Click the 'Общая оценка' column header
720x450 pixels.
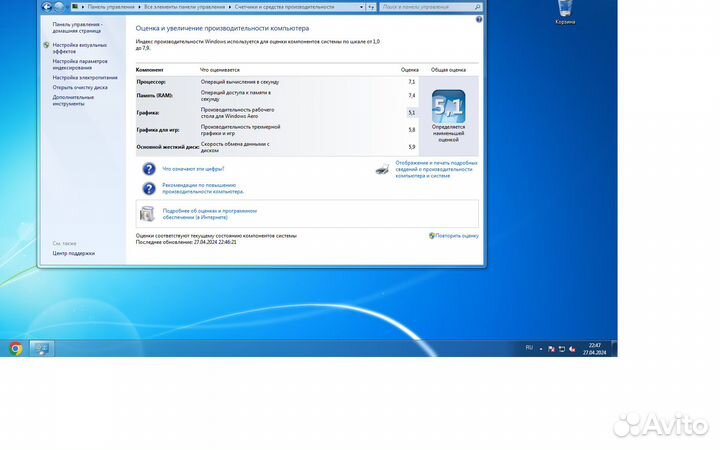pos(448,70)
